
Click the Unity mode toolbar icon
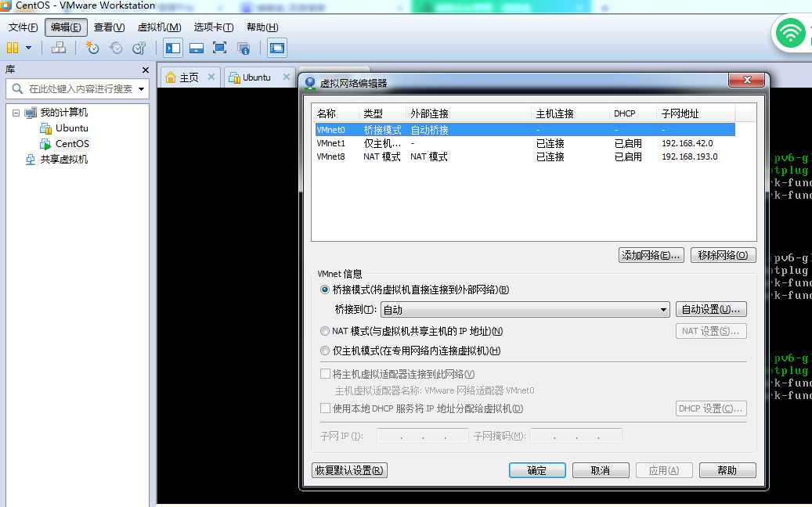tap(244, 48)
